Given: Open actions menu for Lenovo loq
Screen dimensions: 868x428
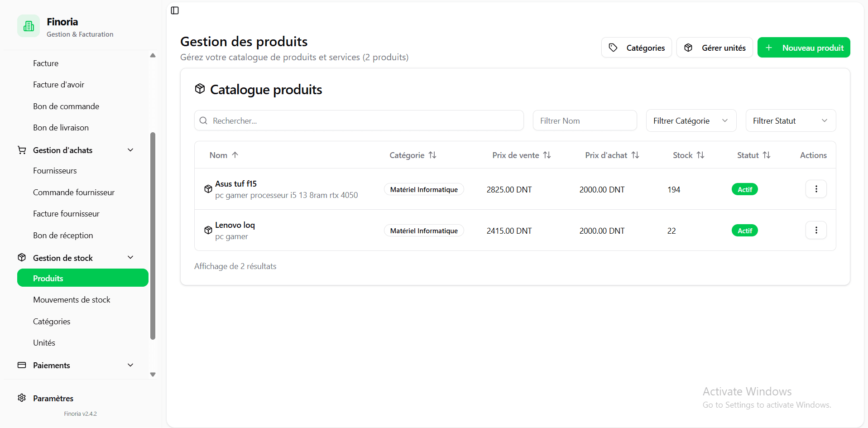Looking at the screenshot, I should click(816, 230).
